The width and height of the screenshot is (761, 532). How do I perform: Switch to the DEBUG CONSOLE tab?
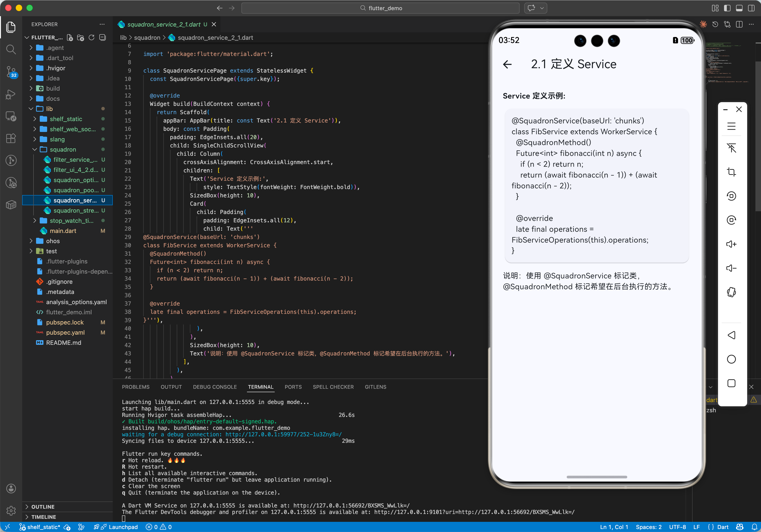(x=215, y=387)
